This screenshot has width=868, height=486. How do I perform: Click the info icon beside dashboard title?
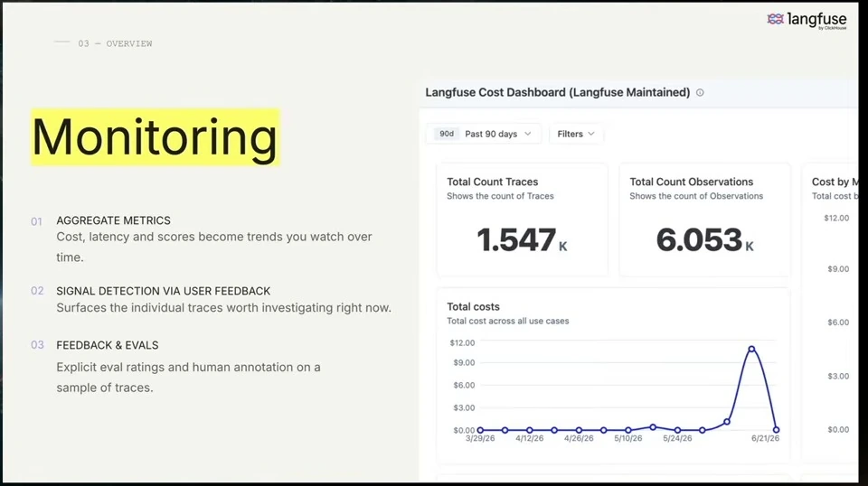coord(700,93)
